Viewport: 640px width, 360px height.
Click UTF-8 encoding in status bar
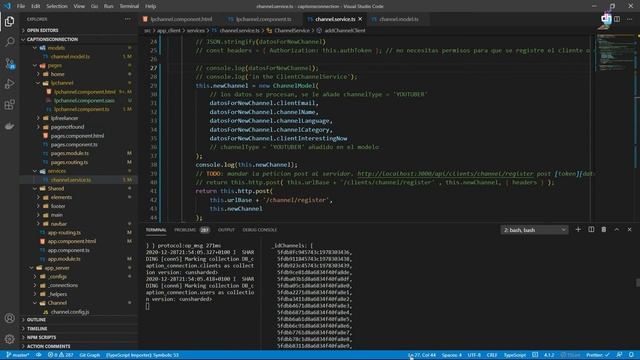474,355
